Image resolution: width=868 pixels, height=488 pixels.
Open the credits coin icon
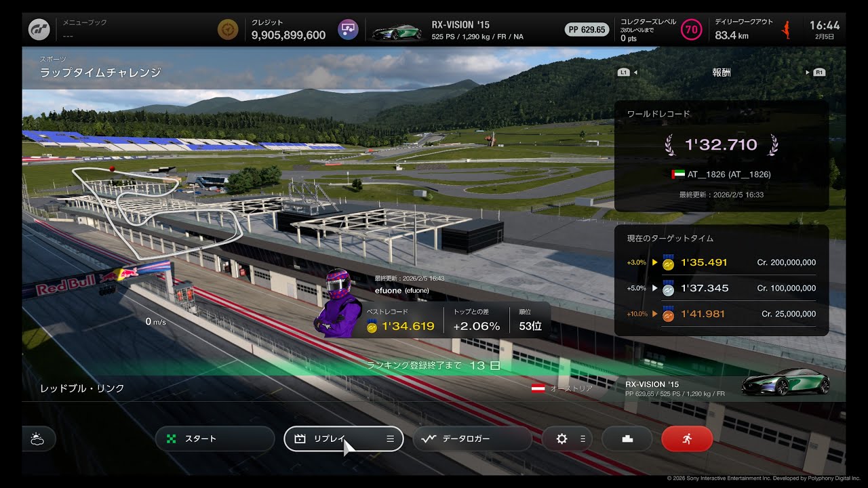click(228, 29)
